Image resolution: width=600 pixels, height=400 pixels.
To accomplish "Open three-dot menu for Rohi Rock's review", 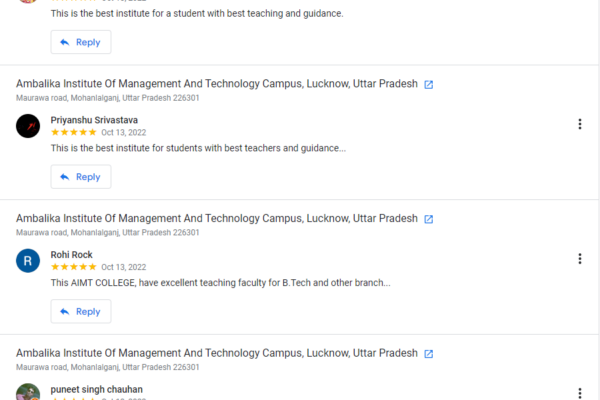I will 580,259.
